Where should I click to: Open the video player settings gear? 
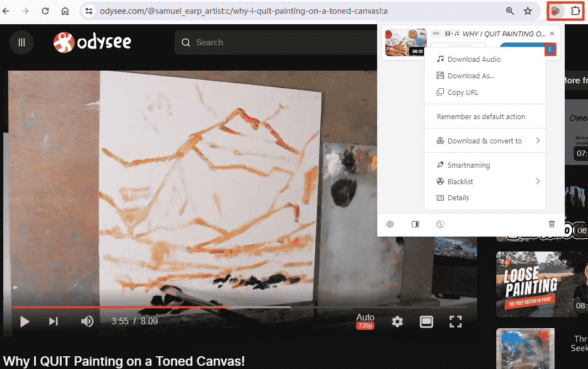[398, 322]
